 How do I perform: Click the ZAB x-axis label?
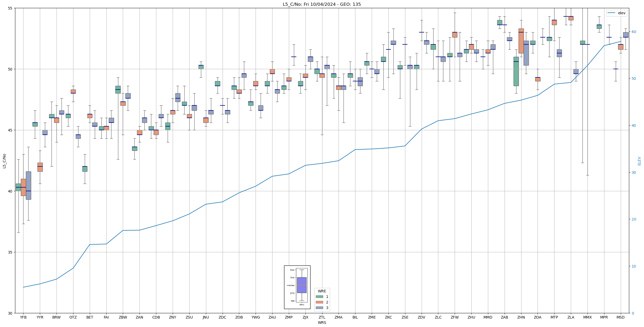505,317
